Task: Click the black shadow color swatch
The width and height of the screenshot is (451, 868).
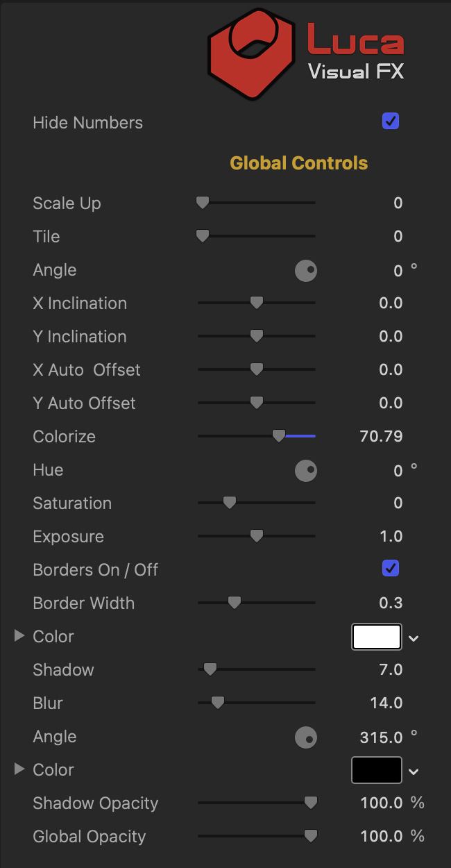Action: click(377, 770)
